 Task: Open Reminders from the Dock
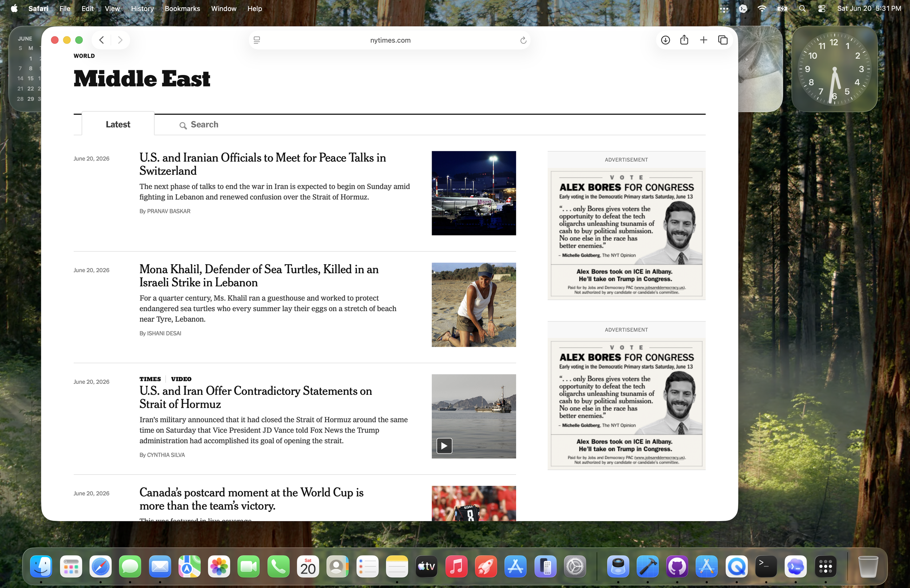tap(367, 566)
